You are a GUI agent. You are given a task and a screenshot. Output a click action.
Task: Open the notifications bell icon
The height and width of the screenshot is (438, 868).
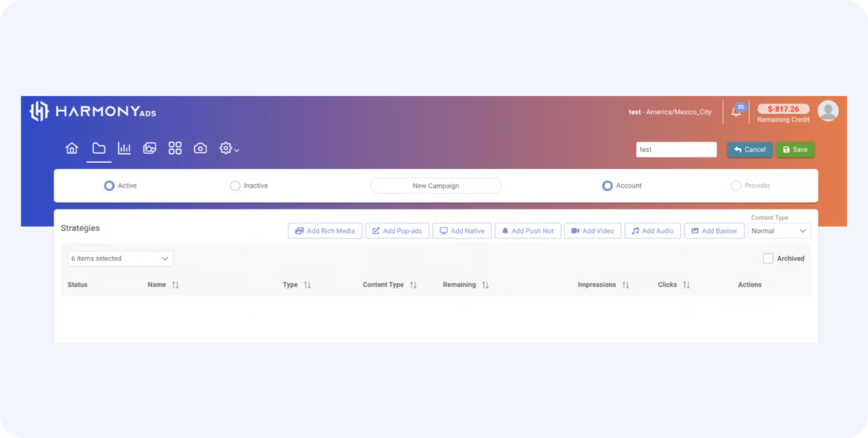(x=736, y=111)
